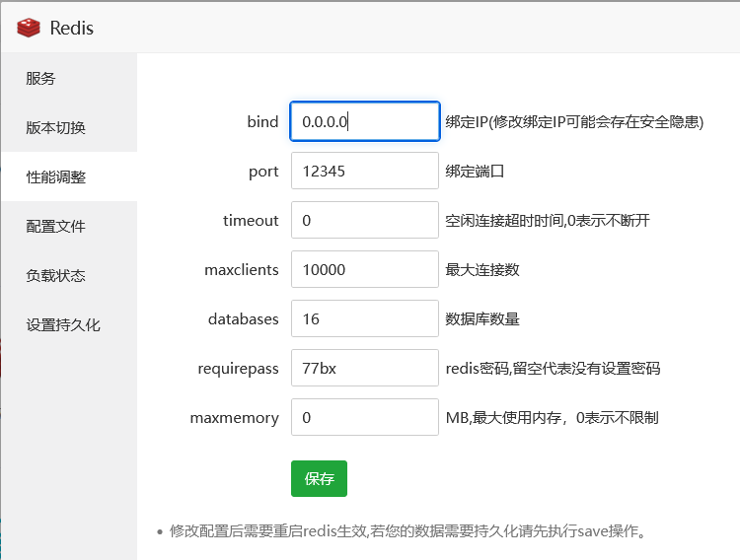Click the 数据库数量 description
The width and height of the screenshot is (740, 560).
click(482, 318)
